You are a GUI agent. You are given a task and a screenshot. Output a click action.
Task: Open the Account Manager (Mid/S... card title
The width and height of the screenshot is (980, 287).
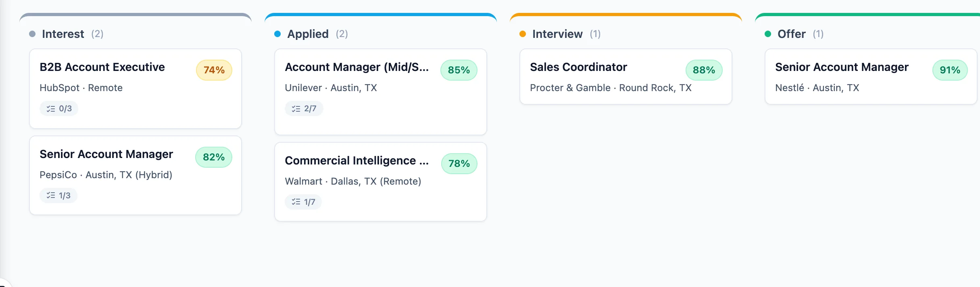357,67
